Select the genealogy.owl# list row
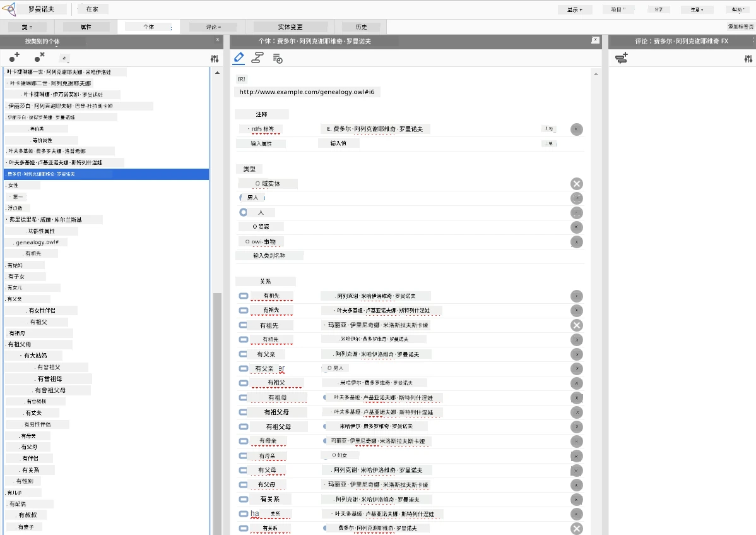The width and height of the screenshot is (756, 535). point(37,242)
